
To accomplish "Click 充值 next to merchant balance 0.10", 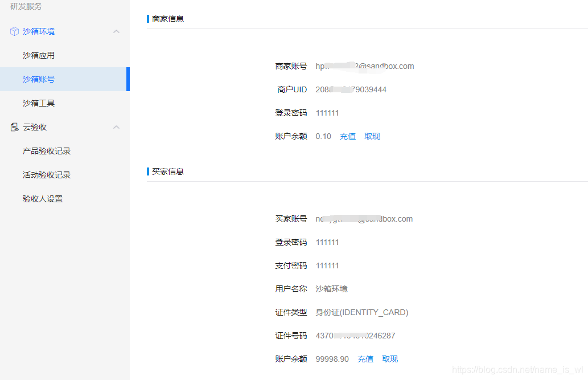I will click(x=347, y=136).
